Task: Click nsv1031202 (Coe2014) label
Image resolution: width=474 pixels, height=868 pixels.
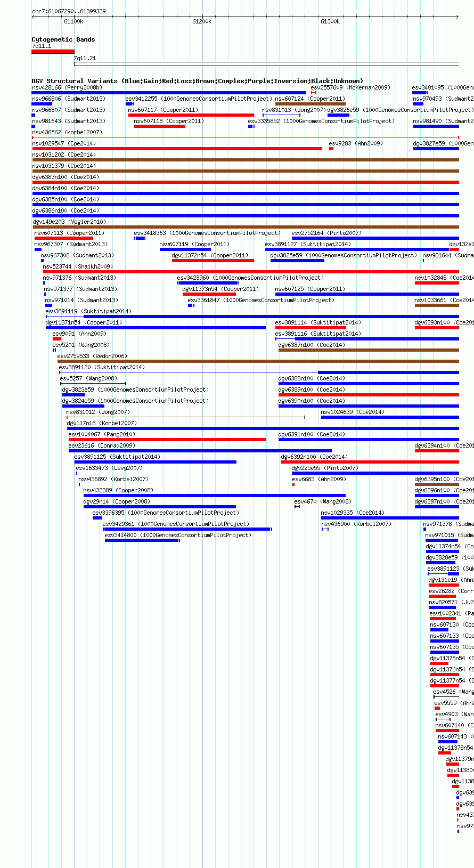Action: coord(63,155)
